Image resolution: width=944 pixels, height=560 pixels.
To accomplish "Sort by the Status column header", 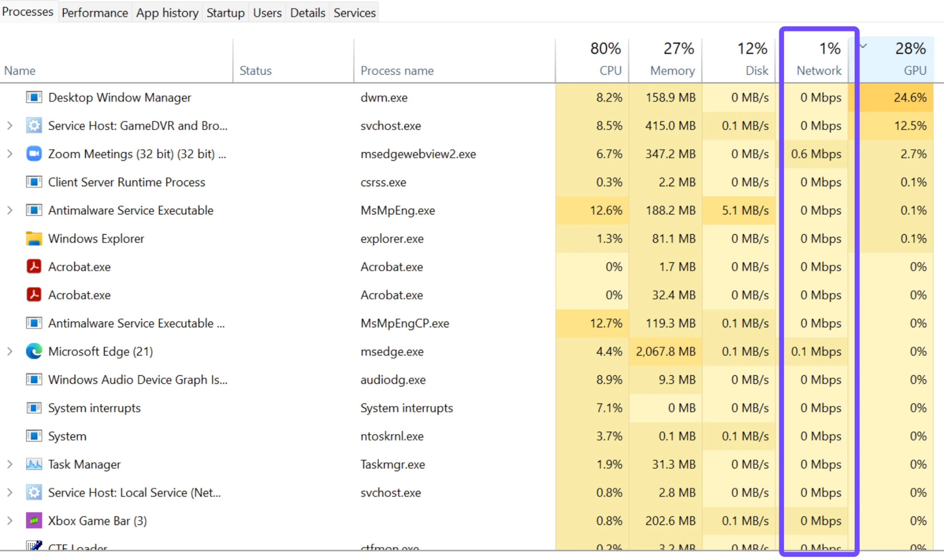I will 294,60.
